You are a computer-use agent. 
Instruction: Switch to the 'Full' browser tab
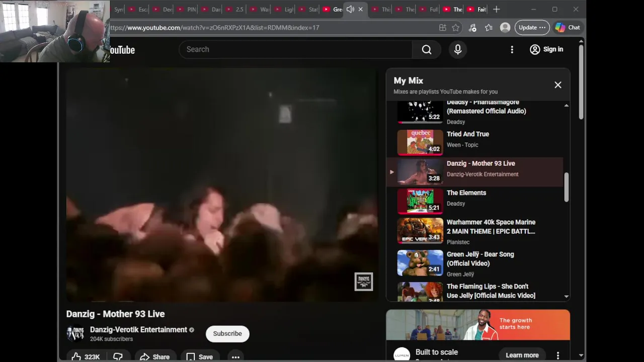[x=429, y=10]
